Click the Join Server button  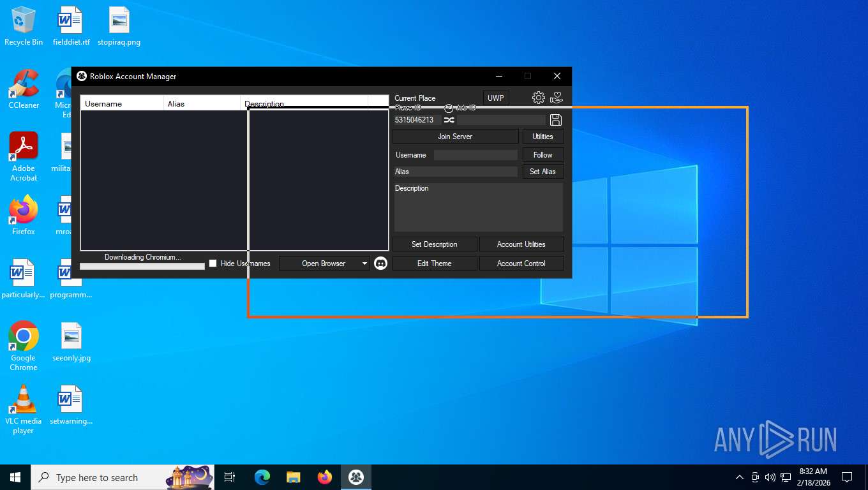point(455,137)
